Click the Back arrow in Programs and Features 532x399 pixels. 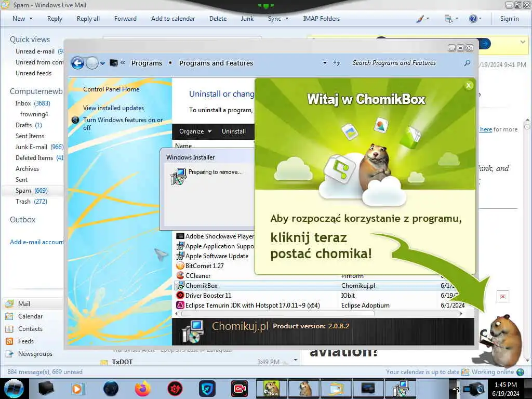pos(77,63)
